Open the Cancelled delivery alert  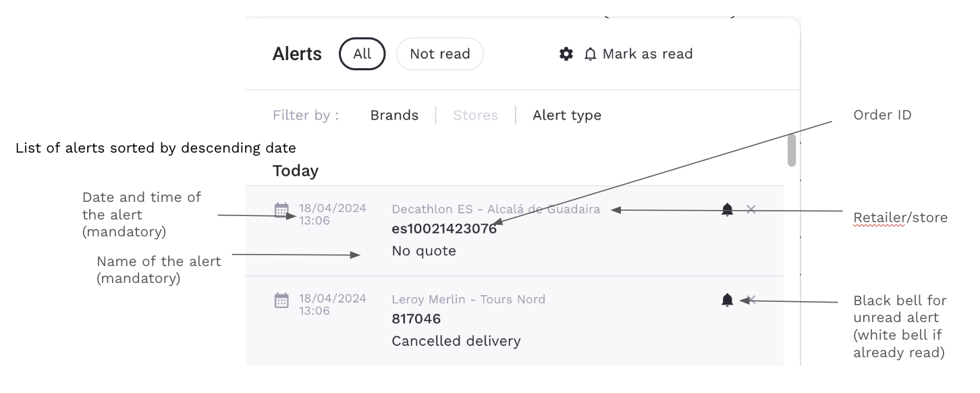point(456,341)
